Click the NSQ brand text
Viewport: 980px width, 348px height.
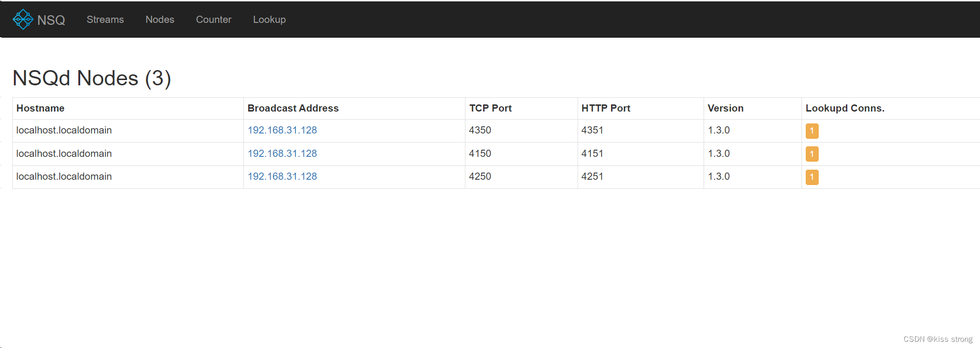tap(51, 20)
